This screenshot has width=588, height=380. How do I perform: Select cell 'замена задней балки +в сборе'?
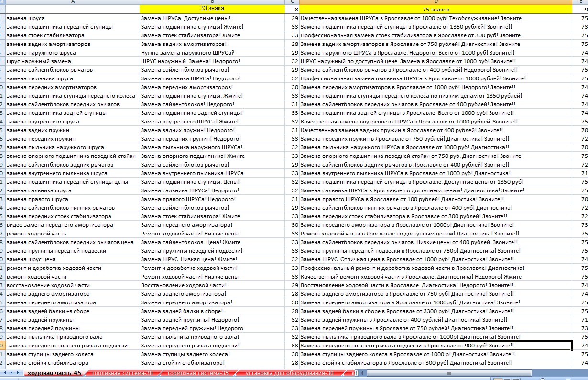(x=73, y=311)
